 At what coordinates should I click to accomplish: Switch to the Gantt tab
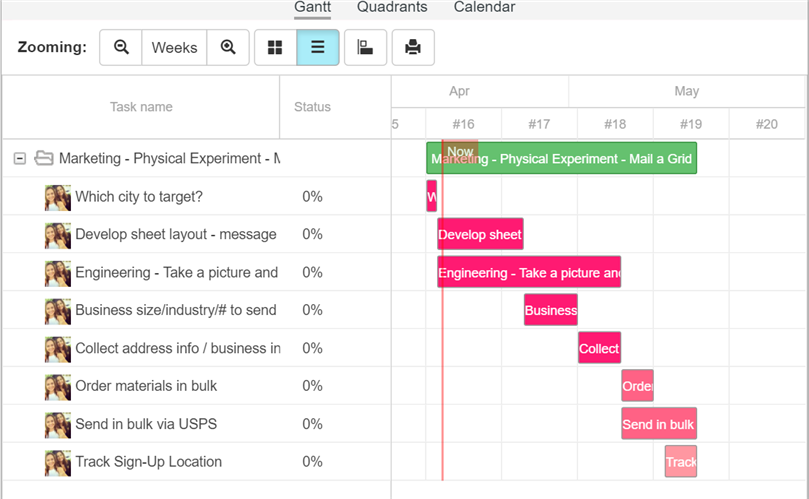[x=313, y=7]
